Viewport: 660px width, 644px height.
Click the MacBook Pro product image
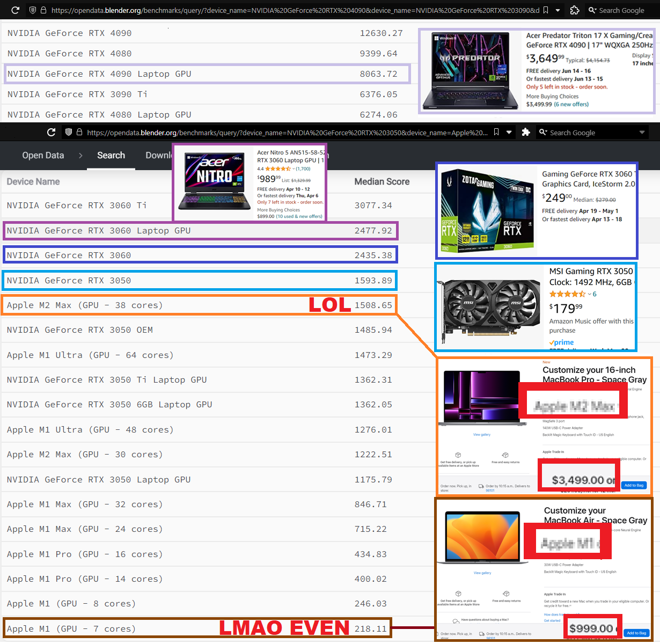point(482,398)
